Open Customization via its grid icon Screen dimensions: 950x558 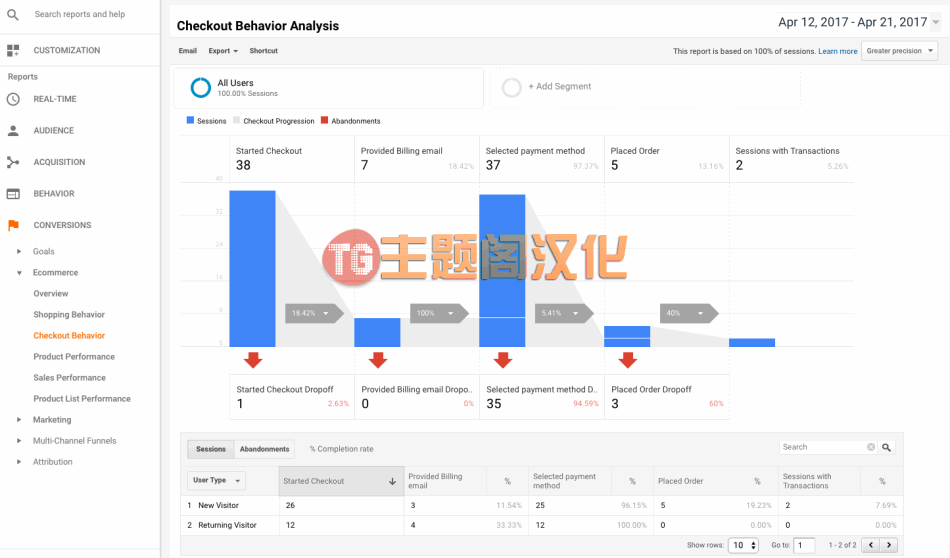(x=13, y=50)
